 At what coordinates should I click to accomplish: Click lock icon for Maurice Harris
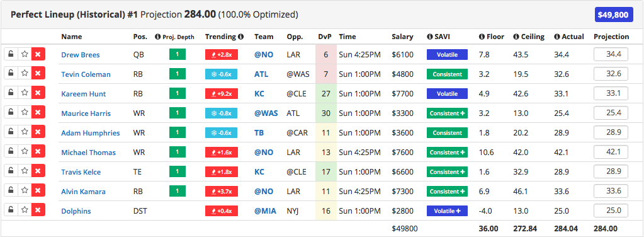pyautogui.click(x=11, y=113)
